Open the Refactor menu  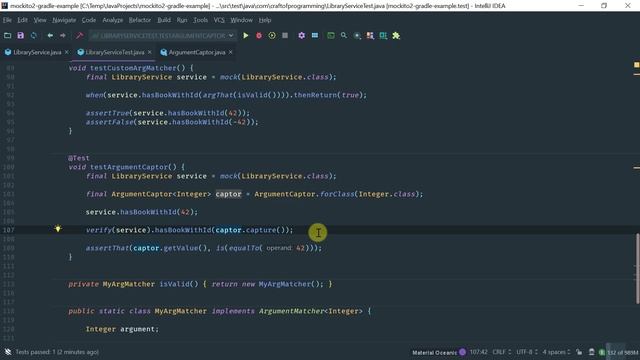140,20
